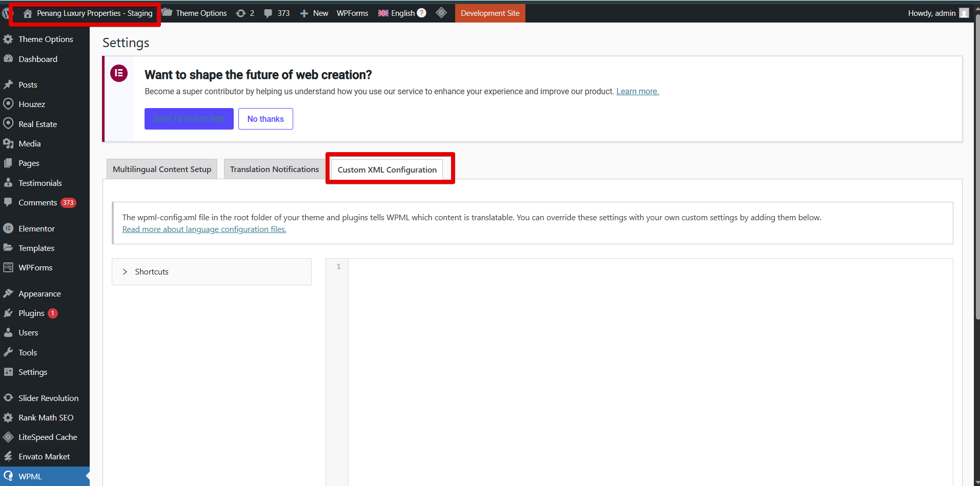The height and width of the screenshot is (486, 980).
Task: Click the Templates folder icon in sidebar
Action: (x=8, y=248)
